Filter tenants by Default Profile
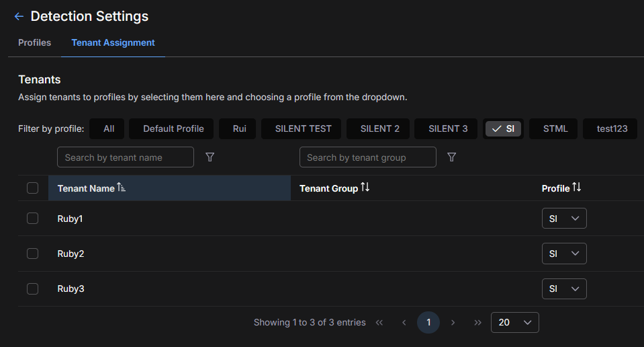The width and height of the screenshot is (644, 347). 173,128
